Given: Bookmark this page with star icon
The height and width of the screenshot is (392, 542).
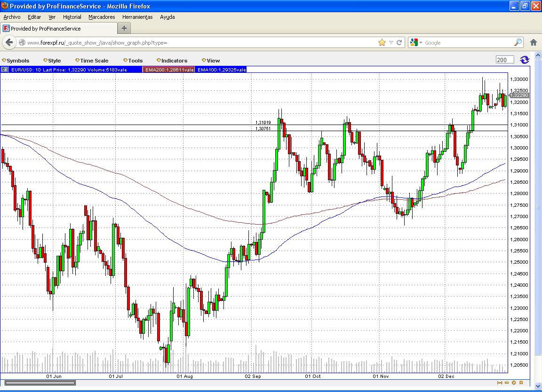Looking at the screenshot, I should 382,42.
